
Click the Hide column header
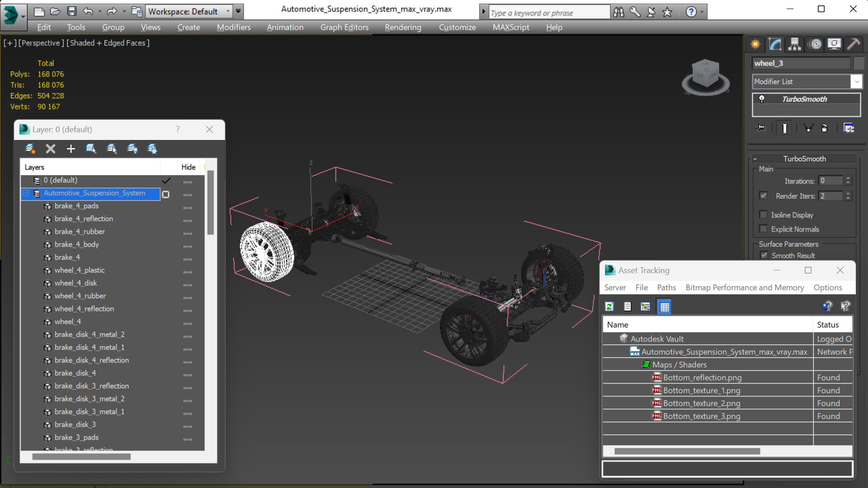[188, 167]
